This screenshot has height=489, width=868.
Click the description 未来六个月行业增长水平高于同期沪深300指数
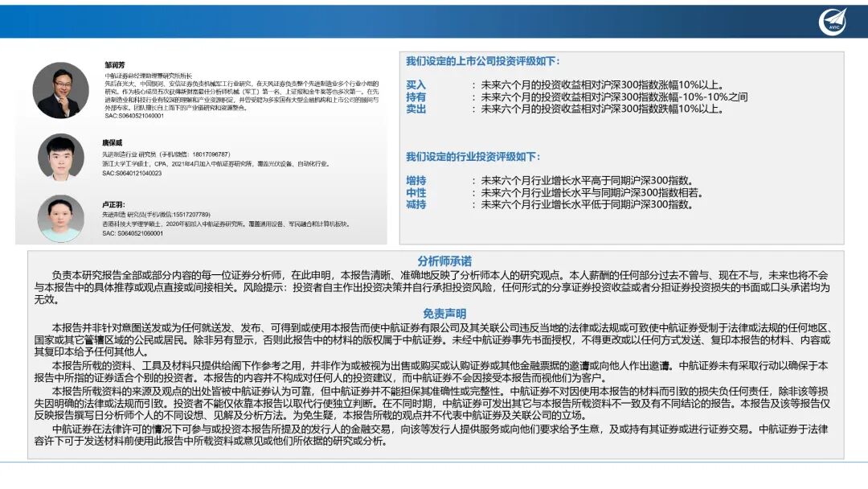(x=587, y=180)
